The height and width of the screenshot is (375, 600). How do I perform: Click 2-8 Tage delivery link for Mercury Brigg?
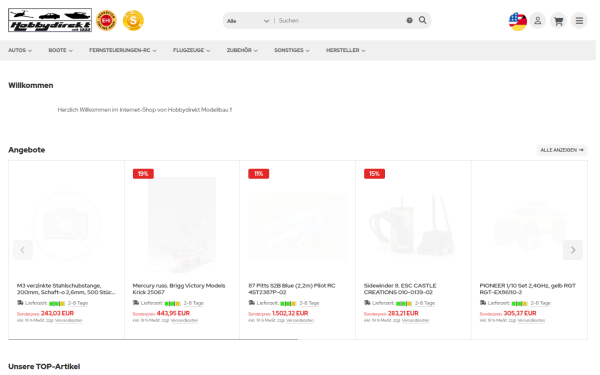(194, 303)
